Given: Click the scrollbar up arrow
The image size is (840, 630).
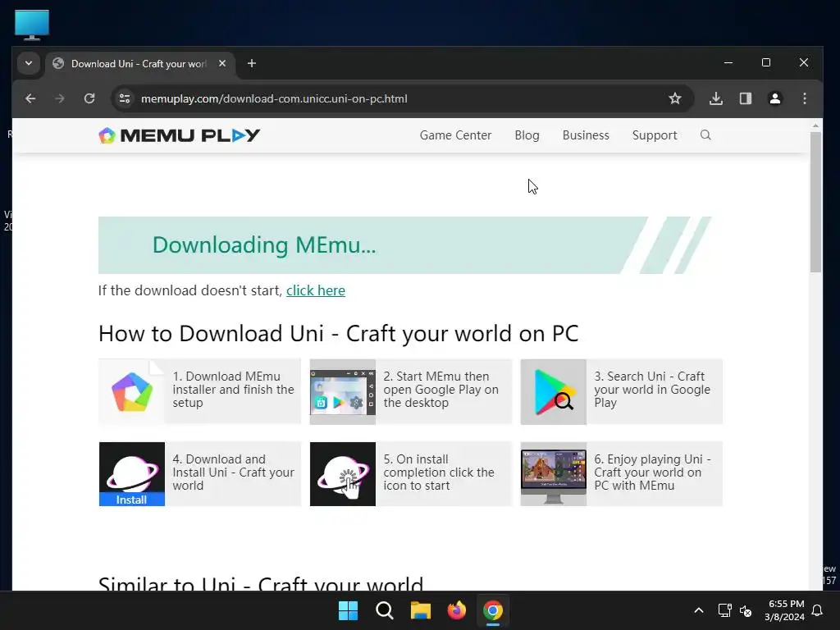Looking at the screenshot, I should 815,126.
